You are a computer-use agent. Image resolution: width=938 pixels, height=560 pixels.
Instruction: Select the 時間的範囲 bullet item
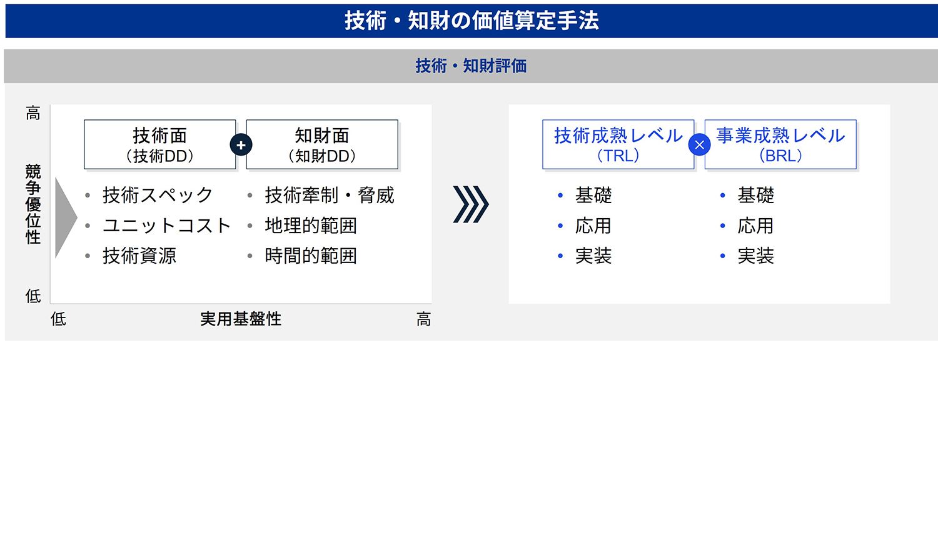(311, 256)
